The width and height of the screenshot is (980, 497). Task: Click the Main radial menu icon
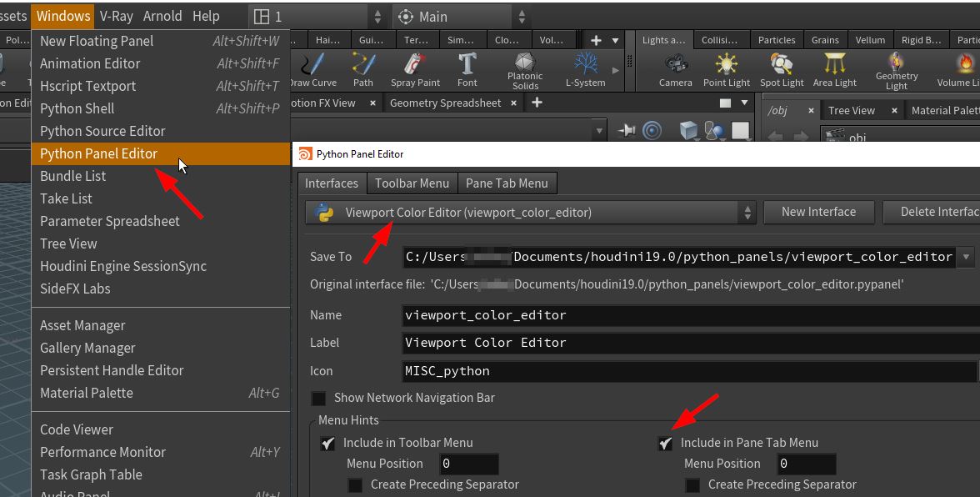(x=406, y=16)
